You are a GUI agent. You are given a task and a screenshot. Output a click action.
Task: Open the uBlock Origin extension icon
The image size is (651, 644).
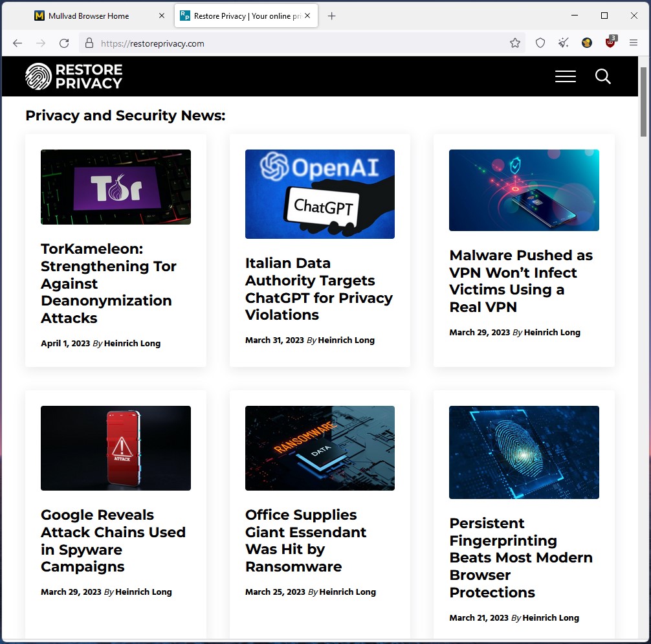[x=610, y=42]
